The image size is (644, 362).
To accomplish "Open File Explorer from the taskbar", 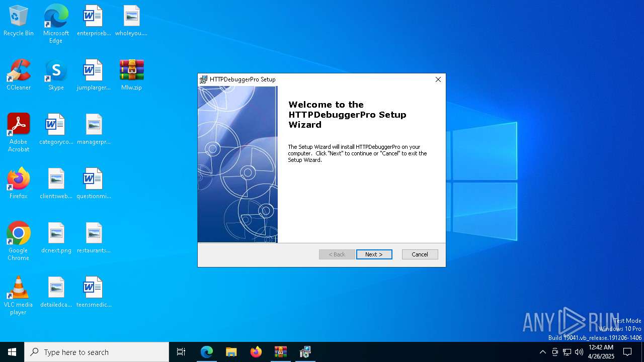I will pyautogui.click(x=231, y=352).
